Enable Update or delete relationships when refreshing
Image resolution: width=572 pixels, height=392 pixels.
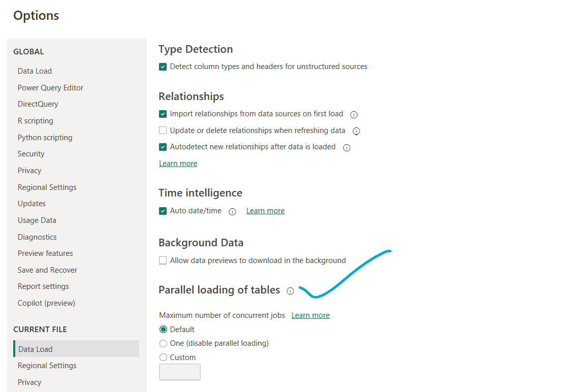coord(163,130)
